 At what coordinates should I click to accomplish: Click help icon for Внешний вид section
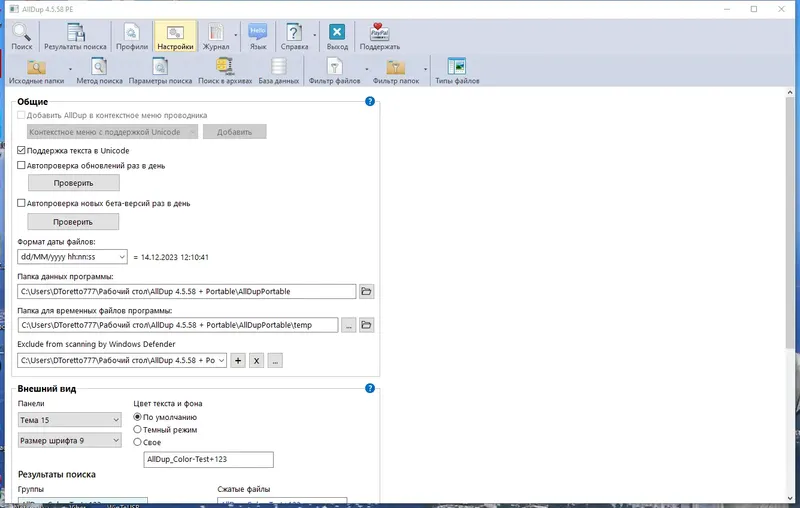(x=370, y=388)
